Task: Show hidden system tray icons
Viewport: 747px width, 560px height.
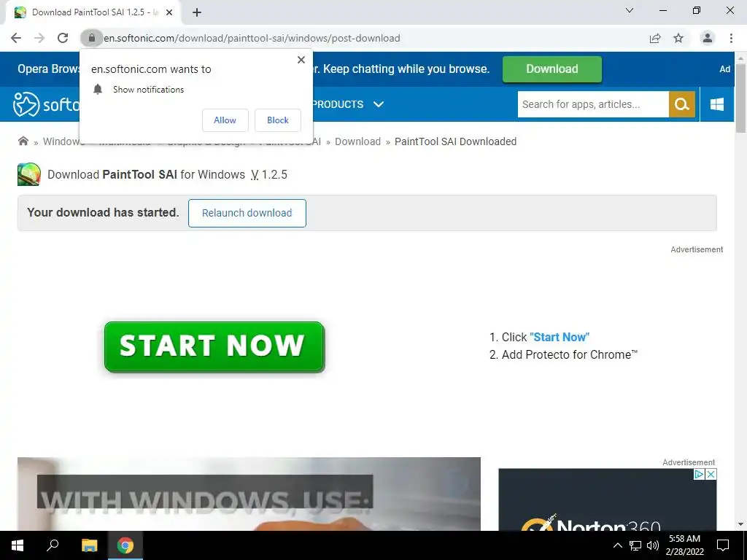Action: point(617,545)
